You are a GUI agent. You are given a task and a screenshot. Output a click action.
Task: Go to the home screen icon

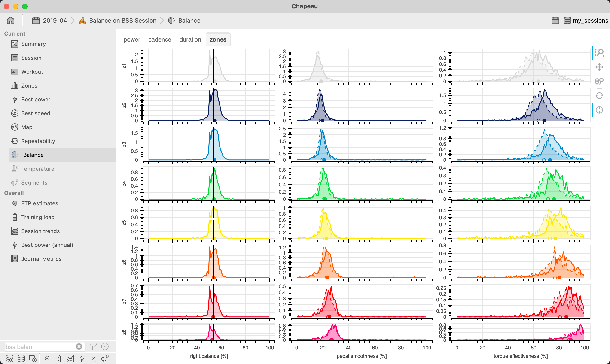11,20
